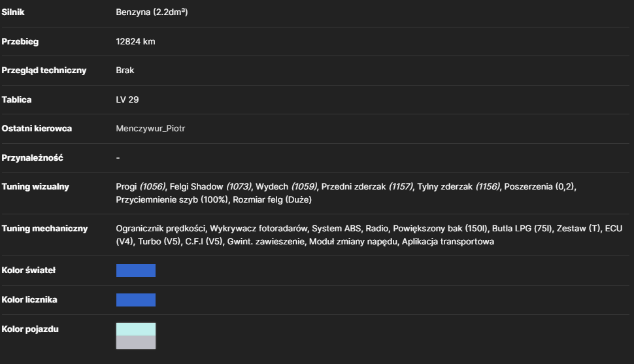Click the Kolor świateł blue swatch
Image resolution: width=634 pixels, height=364 pixels.
pyautogui.click(x=136, y=271)
